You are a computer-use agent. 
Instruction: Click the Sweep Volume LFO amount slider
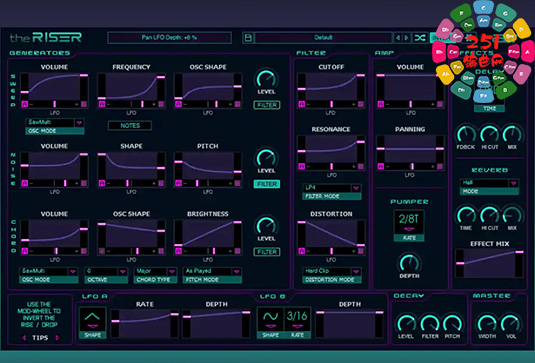(x=55, y=104)
